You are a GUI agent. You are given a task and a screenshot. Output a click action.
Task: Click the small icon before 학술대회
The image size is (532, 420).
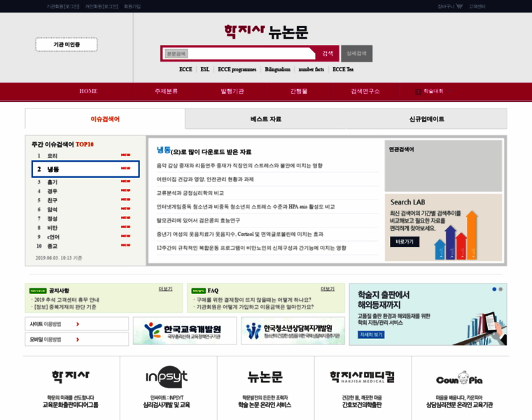tap(419, 91)
